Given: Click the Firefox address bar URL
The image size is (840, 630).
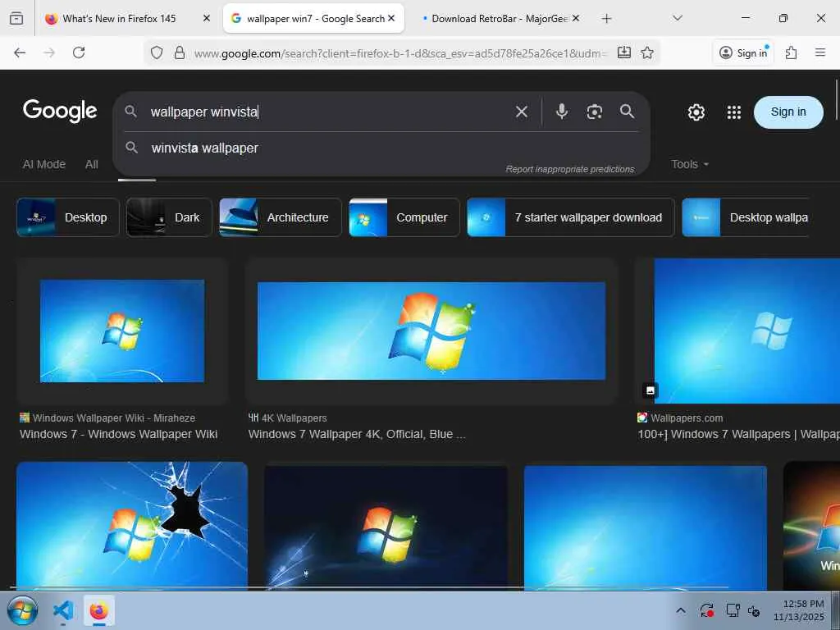Looking at the screenshot, I should click(x=399, y=53).
